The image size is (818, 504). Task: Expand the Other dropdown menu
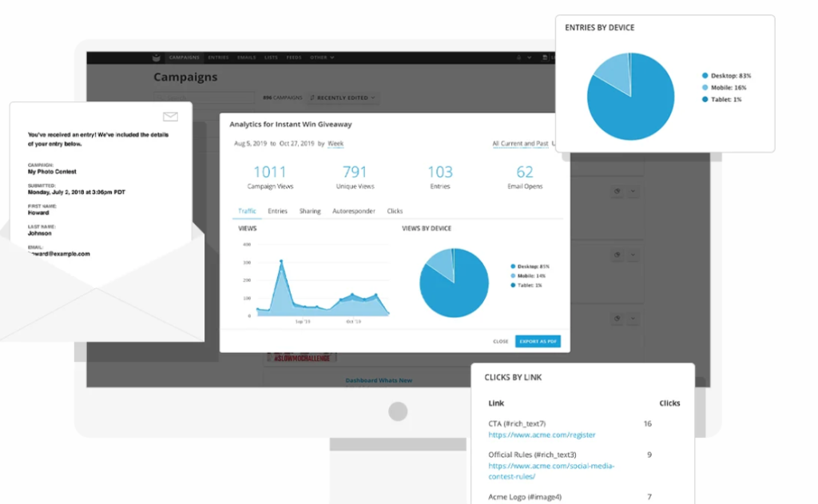point(322,58)
